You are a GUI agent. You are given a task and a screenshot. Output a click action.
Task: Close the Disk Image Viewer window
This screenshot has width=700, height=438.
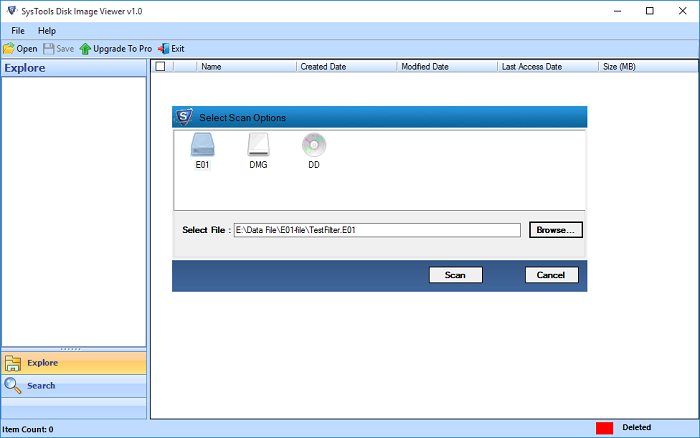coord(683,11)
